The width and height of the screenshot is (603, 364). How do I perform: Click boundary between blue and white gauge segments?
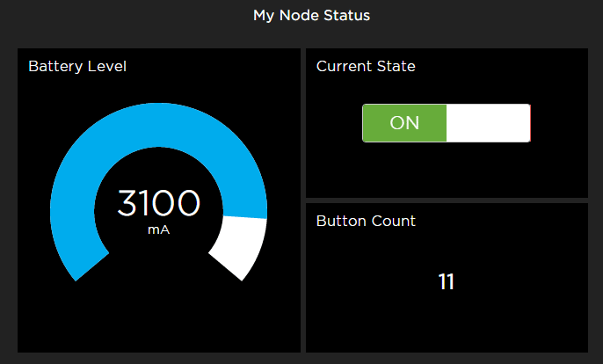point(245,217)
